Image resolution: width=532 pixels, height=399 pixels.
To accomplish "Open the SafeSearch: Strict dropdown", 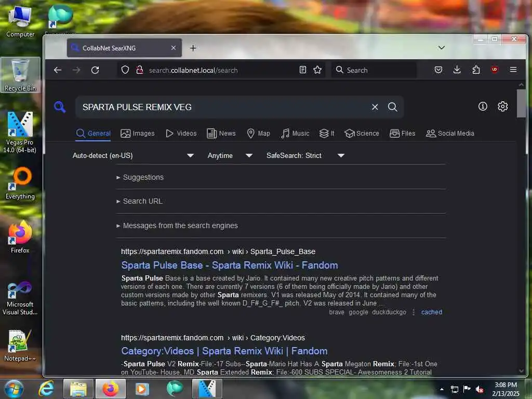I will (305, 155).
